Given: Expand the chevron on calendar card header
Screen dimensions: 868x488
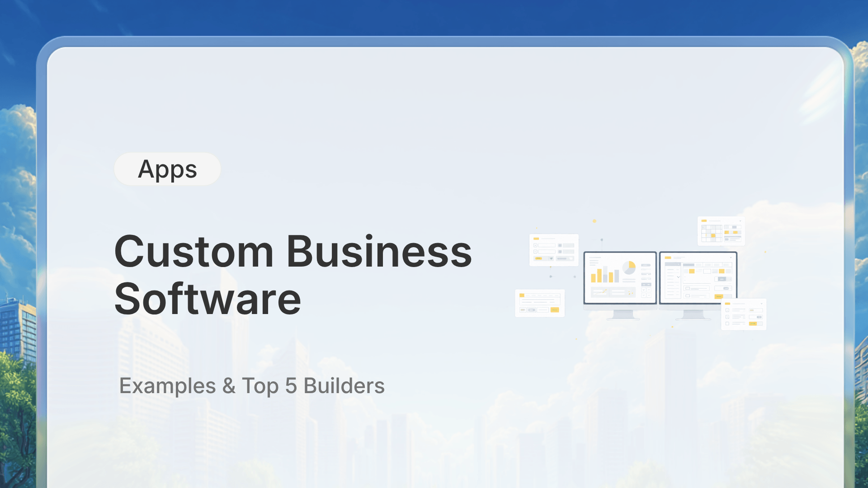Looking at the screenshot, I should (740, 221).
